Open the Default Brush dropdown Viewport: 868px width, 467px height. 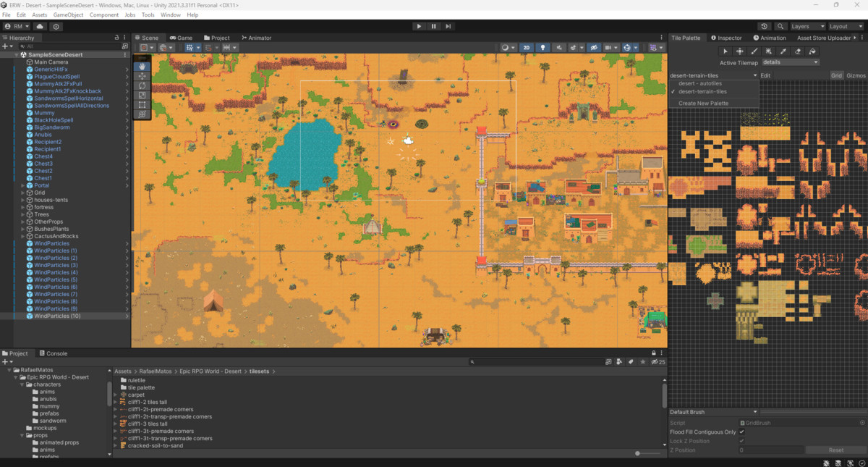tap(713, 412)
